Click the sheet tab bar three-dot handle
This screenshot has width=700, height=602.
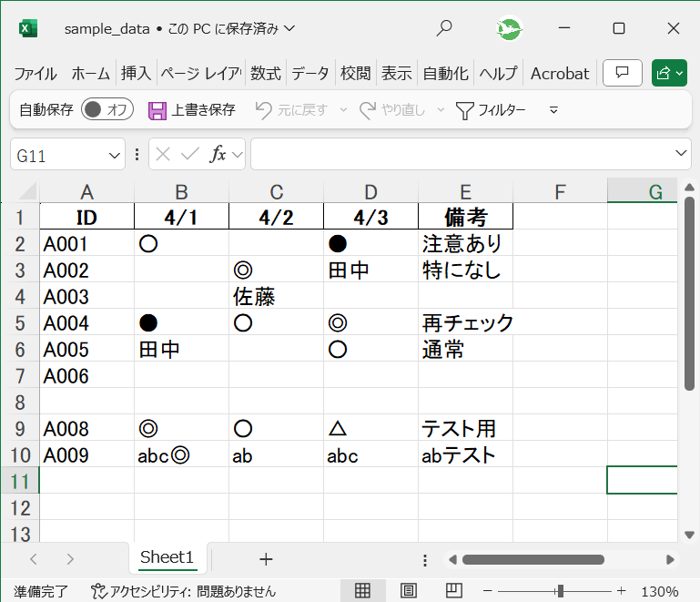(425, 560)
